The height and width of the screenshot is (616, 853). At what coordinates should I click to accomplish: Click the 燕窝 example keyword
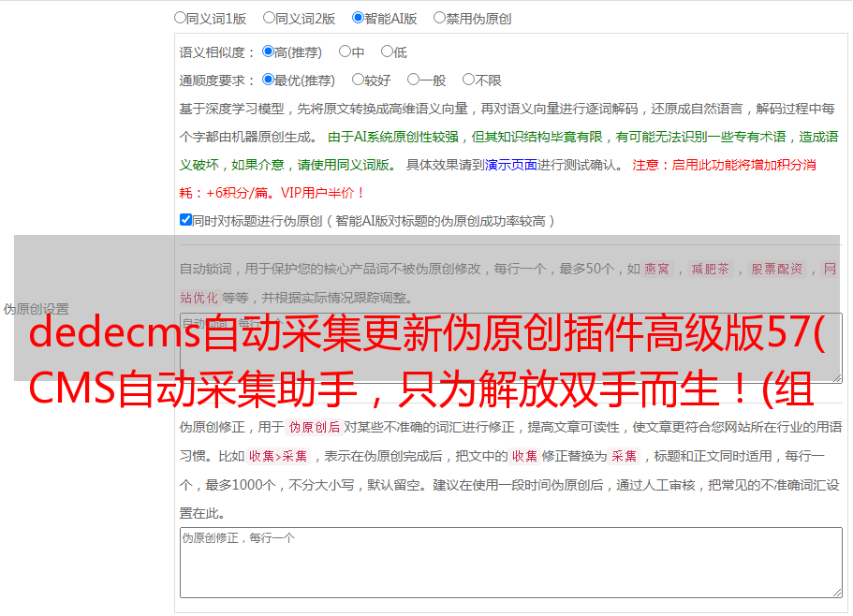pyautogui.click(x=656, y=269)
